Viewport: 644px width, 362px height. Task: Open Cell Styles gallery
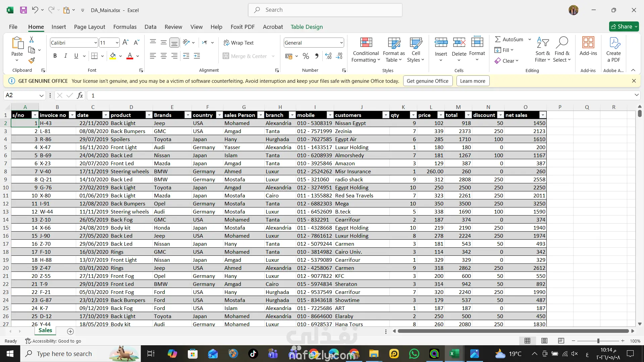pyautogui.click(x=416, y=50)
